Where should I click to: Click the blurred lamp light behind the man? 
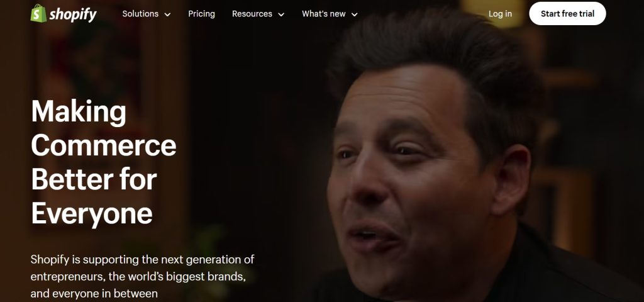tap(493, 13)
